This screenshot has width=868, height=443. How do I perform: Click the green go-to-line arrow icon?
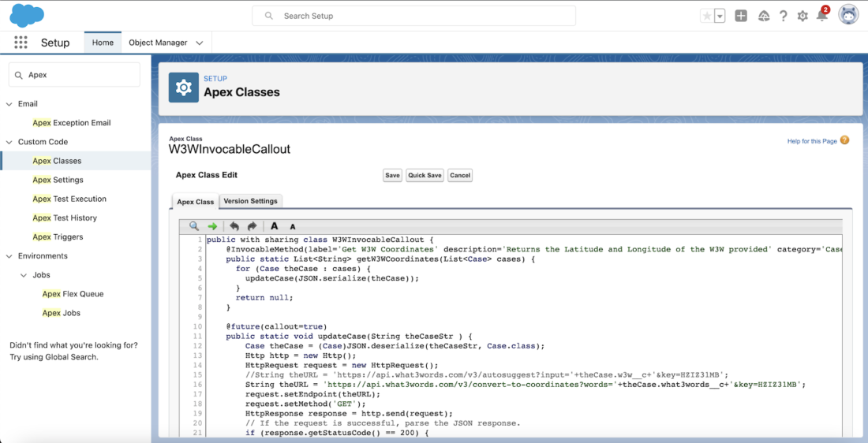[212, 226]
